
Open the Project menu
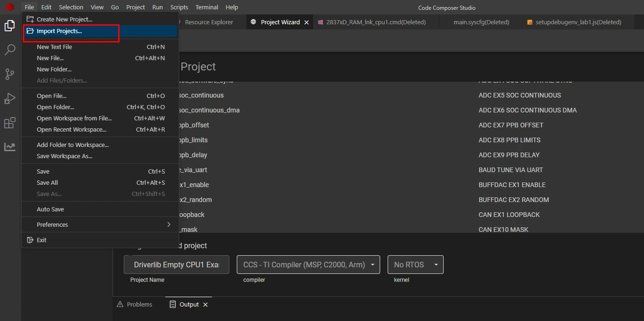coord(135,7)
